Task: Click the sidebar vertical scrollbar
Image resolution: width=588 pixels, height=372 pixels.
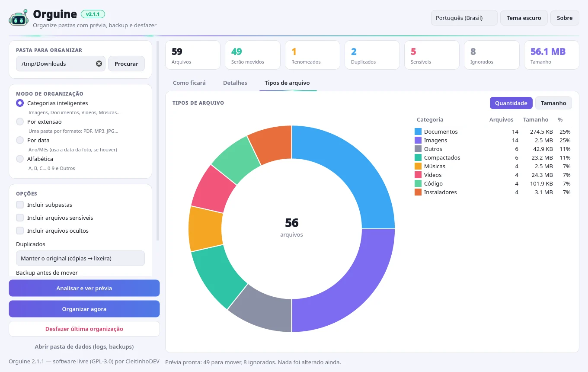Action: tap(158, 141)
